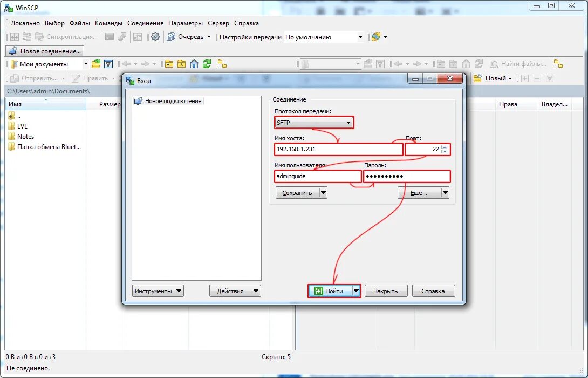This screenshot has width=588, height=378.
Task: Click the open in PuTTY icon
Action: point(122,37)
